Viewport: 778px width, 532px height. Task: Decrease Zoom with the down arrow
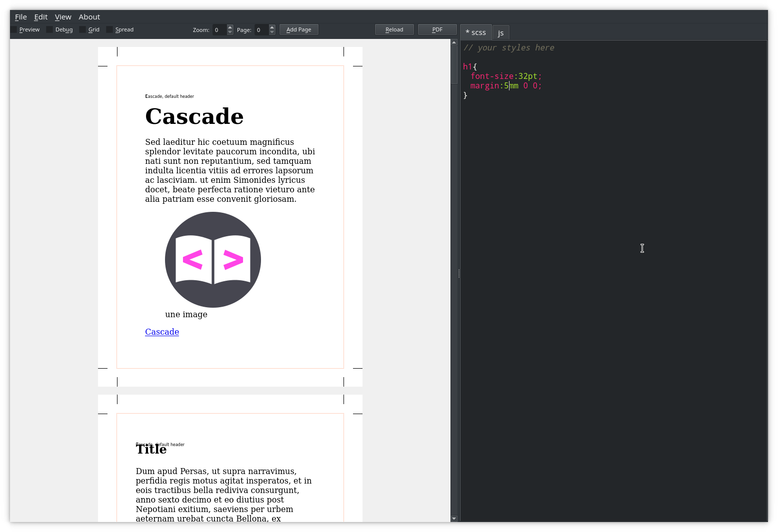tap(230, 32)
